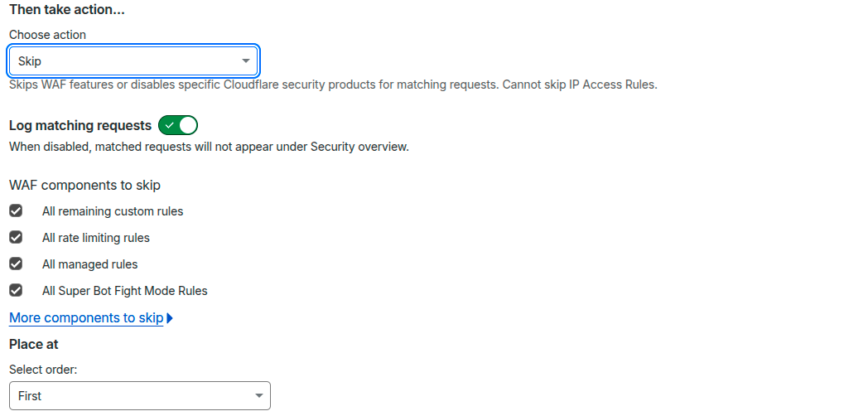Click the All rate limiting rules label
The height and width of the screenshot is (416, 868).
96,238
